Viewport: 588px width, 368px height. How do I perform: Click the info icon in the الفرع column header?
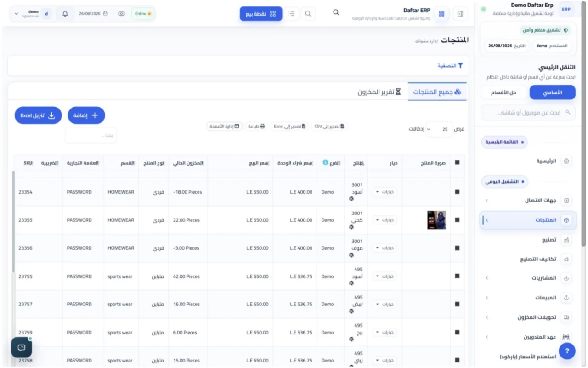point(325,162)
